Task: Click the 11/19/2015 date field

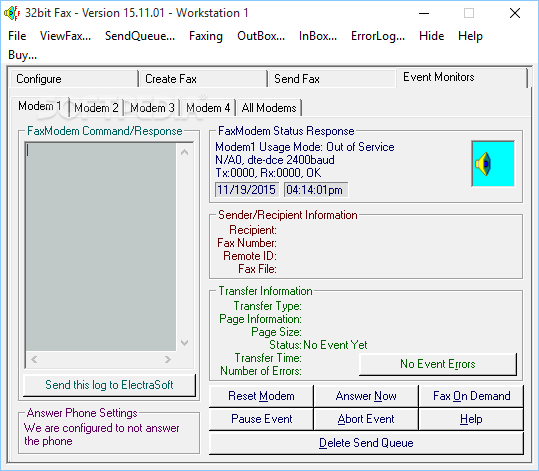Action: coord(246,190)
